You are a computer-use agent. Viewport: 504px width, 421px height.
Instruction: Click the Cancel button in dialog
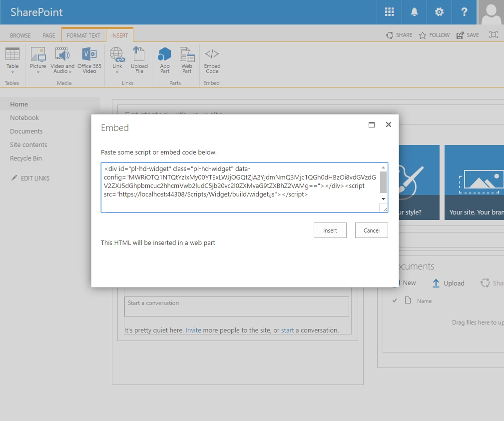372,230
